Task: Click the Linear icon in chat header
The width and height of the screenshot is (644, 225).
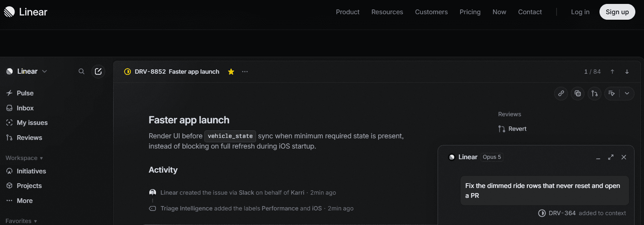Action: tap(452, 157)
